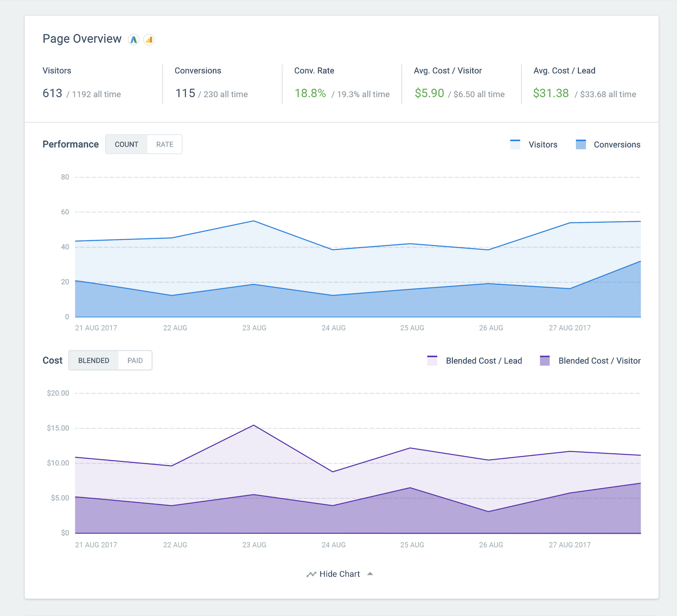Click the Page Overview heading
This screenshot has height=616, width=677.
tap(82, 39)
